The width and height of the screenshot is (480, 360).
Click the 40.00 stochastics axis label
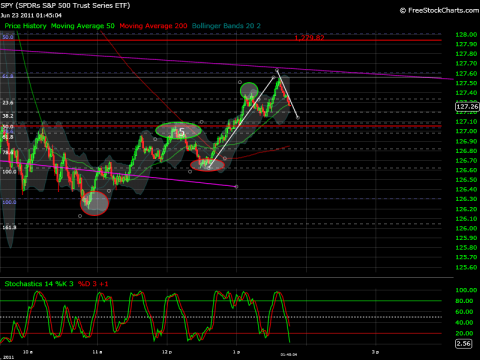(x=464, y=322)
